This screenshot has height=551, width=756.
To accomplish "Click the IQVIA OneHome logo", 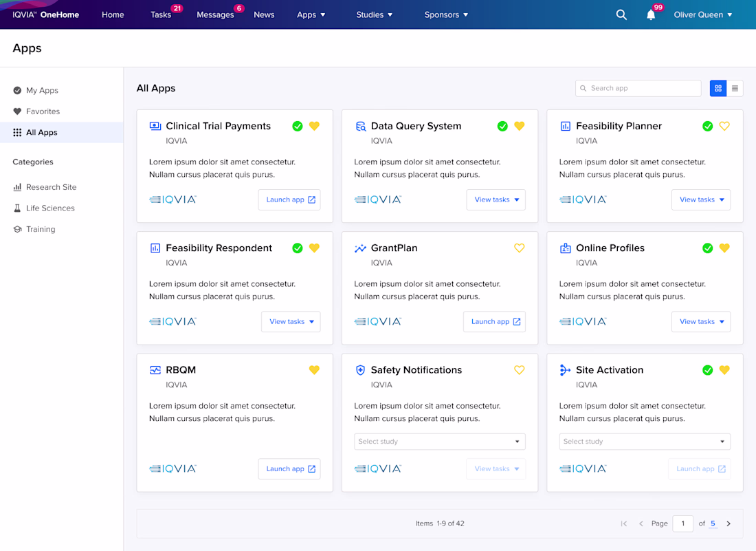I will point(46,15).
